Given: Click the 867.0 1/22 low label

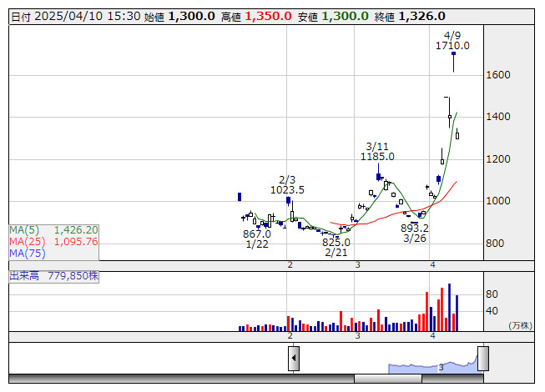Looking at the screenshot, I should [257, 239].
